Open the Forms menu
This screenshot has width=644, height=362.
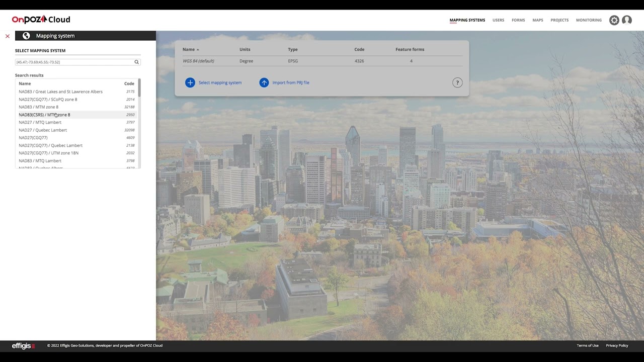tap(518, 20)
